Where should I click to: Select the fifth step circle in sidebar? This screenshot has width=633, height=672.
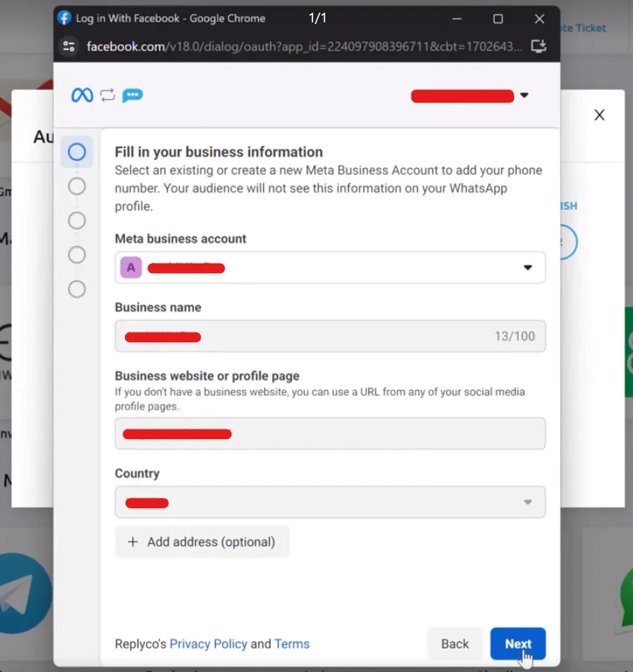click(x=77, y=289)
